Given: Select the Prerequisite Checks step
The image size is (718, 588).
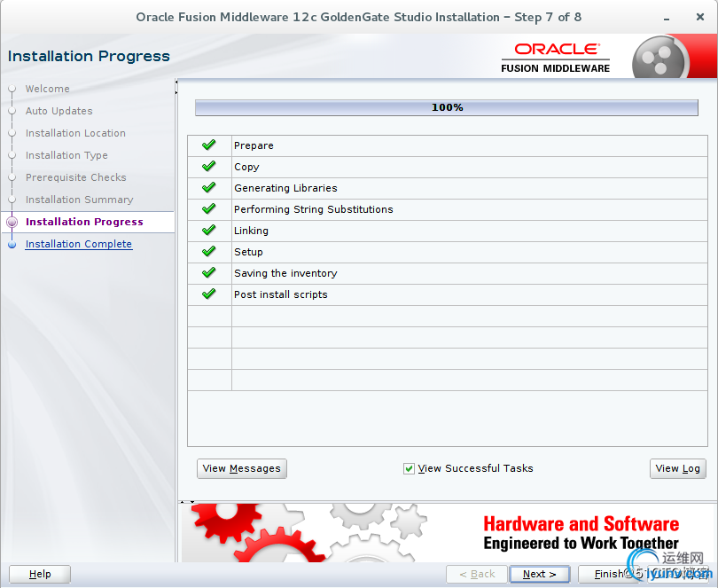Looking at the screenshot, I should pyautogui.click(x=76, y=177).
